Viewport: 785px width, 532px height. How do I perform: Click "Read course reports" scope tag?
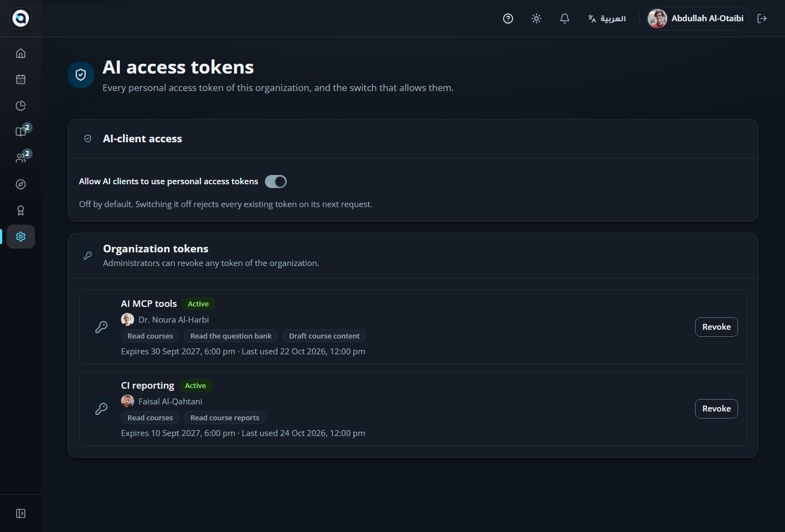tap(225, 418)
